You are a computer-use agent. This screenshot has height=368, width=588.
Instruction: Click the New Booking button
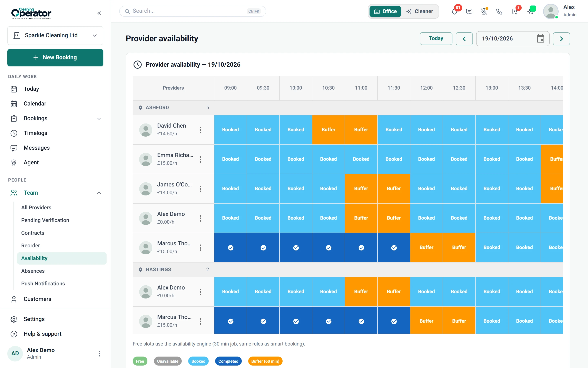[55, 57]
